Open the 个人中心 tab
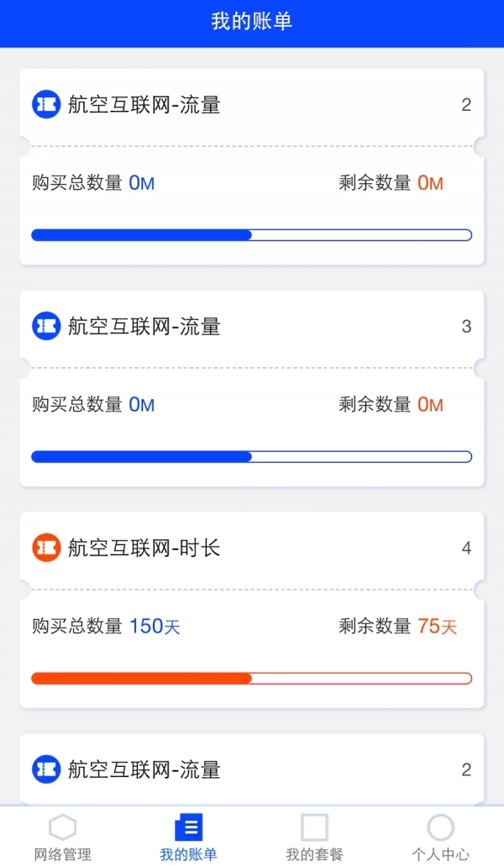Viewport: 504px width, 866px height. click(440, 837)
